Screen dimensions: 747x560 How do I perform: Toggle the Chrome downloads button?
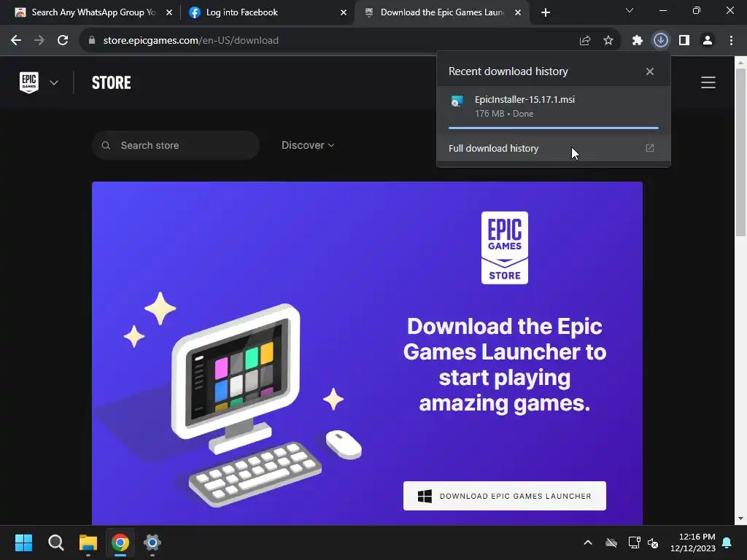pos(661,41)
